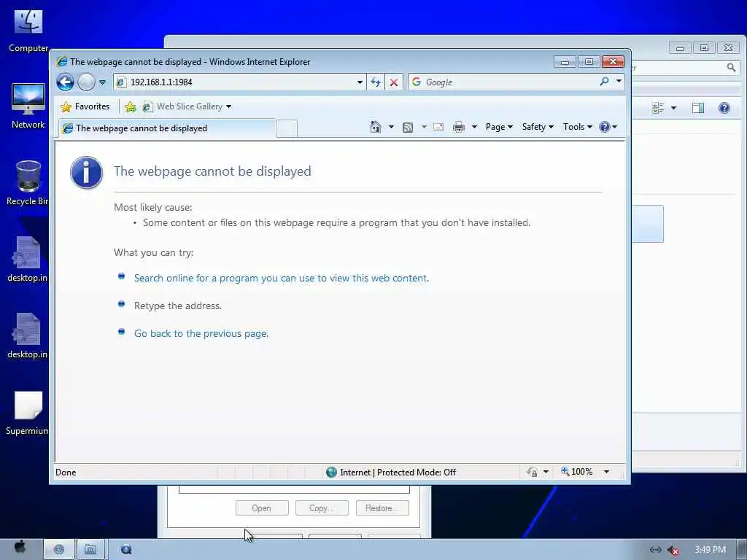Expand the view options dropdown in Explorer window
Viewport: 747px width, 560px height.
(x=673, y=108)
